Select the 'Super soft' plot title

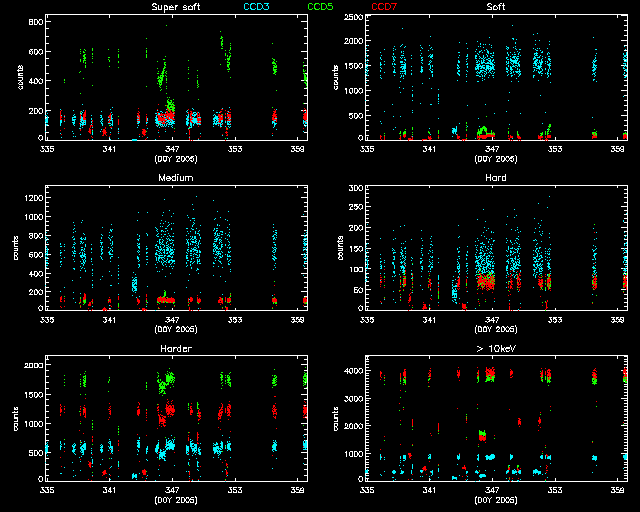pyautogui.click(x=175, y=7)
